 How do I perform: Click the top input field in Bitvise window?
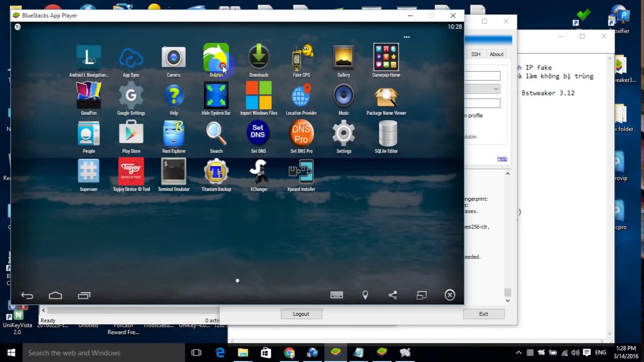coord(482,76)
